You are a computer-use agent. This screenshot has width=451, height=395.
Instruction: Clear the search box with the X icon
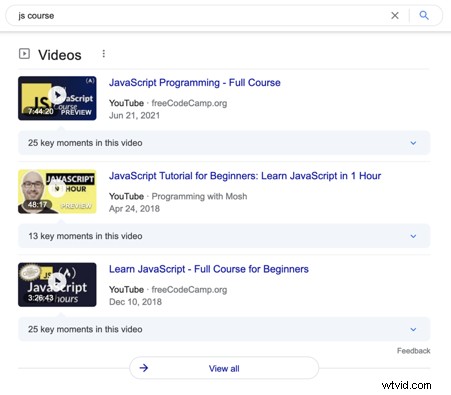(395, 15)
